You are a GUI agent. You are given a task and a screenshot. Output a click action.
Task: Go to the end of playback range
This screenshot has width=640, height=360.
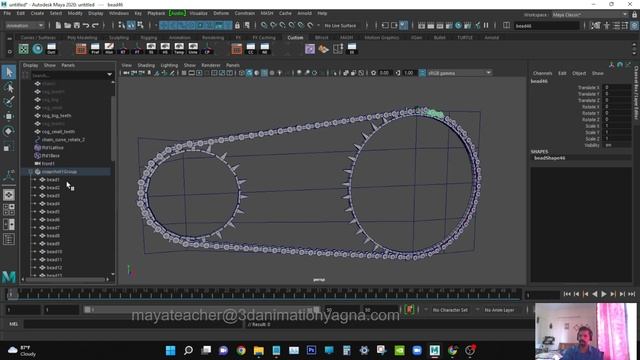[632, 294]
